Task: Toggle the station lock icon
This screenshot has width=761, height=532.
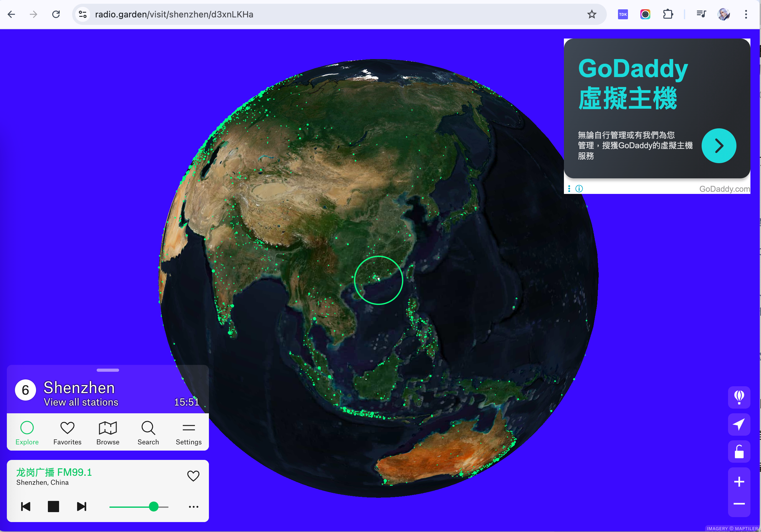Action: [x=739, y=452]
